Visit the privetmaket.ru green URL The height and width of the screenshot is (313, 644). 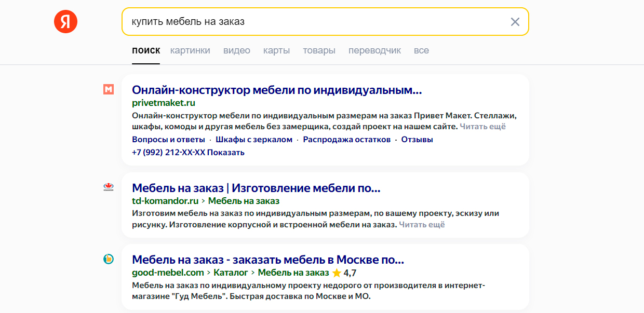[x=164, y=103]
